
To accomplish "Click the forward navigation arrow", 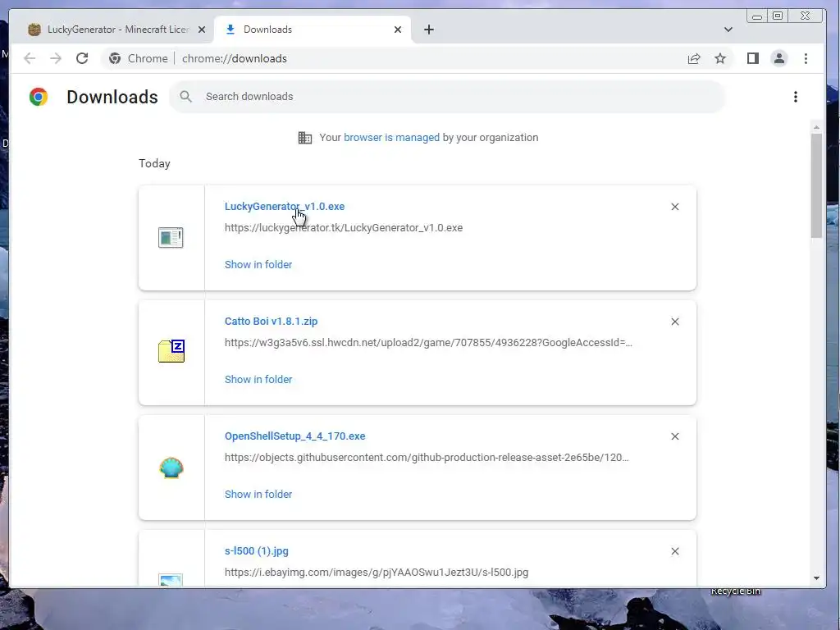I will pos(56,58).
